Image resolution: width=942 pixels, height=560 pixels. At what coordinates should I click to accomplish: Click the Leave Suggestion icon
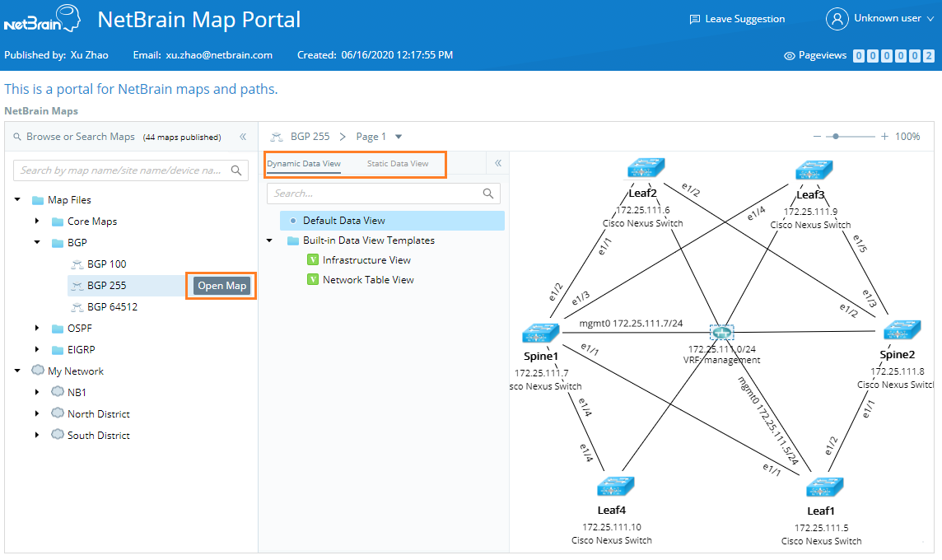tap(696, 18)
